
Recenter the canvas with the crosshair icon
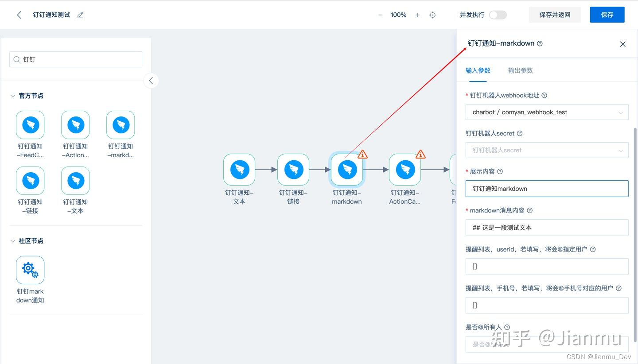433,15
